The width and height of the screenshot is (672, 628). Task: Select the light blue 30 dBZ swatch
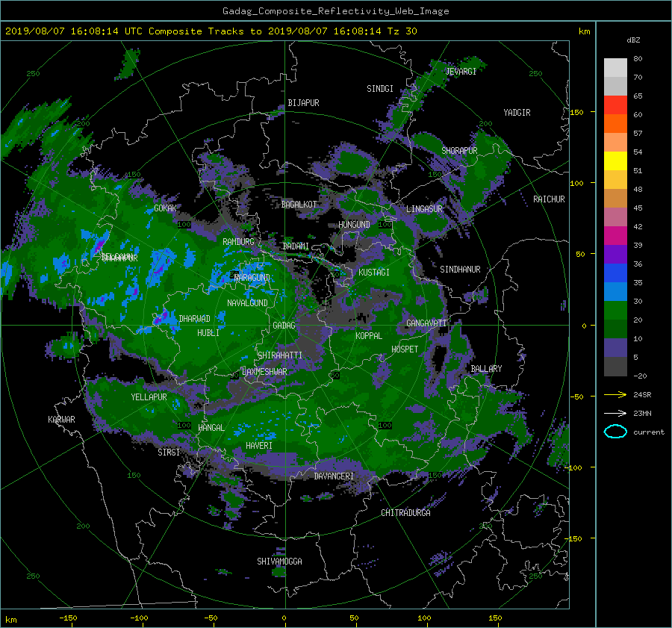click(615, 292)
